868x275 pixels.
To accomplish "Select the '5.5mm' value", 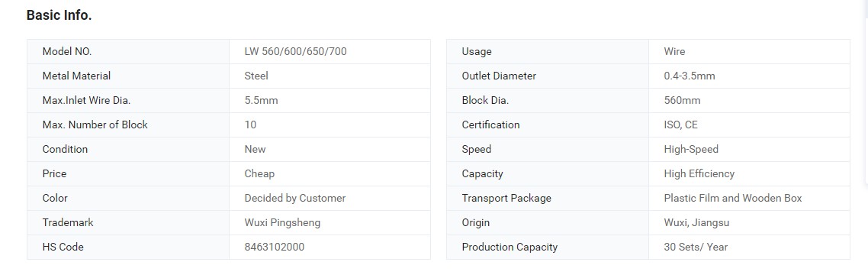I will pos(262,100).
